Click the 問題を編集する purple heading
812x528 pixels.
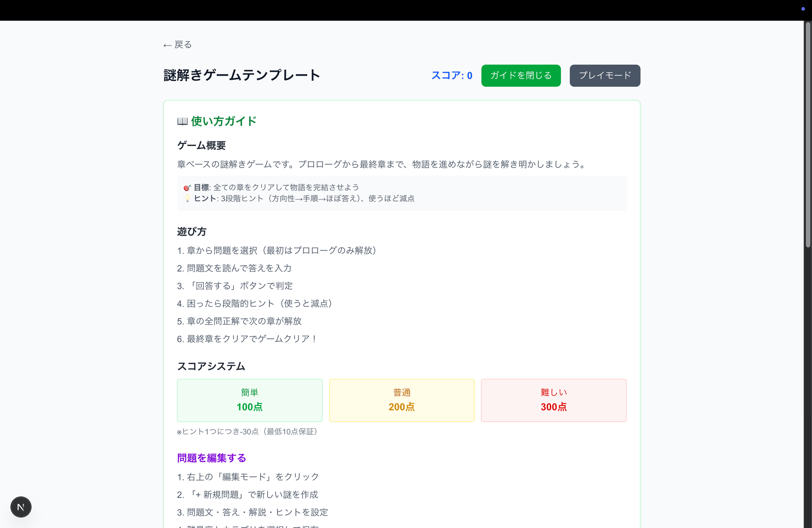pyautogui.click(x=211, y=458)
